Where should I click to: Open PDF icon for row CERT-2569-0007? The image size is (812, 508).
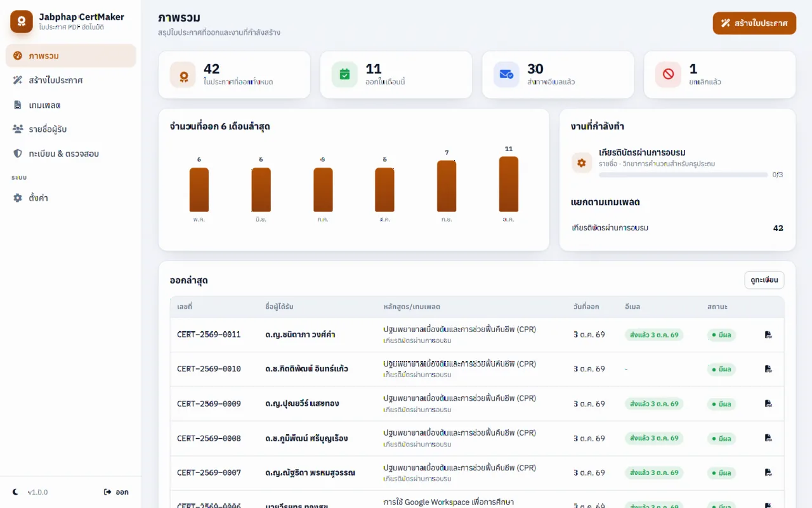coord(768,472)
